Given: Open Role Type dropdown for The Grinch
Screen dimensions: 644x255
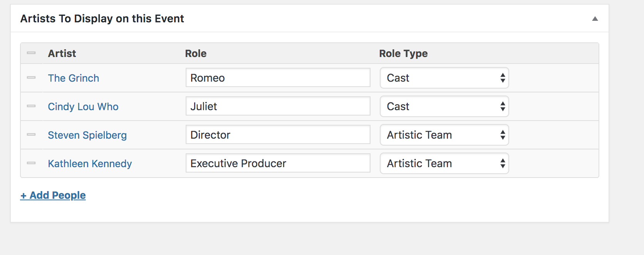Looking at the screenshot, I should click(x=444, y=78).
